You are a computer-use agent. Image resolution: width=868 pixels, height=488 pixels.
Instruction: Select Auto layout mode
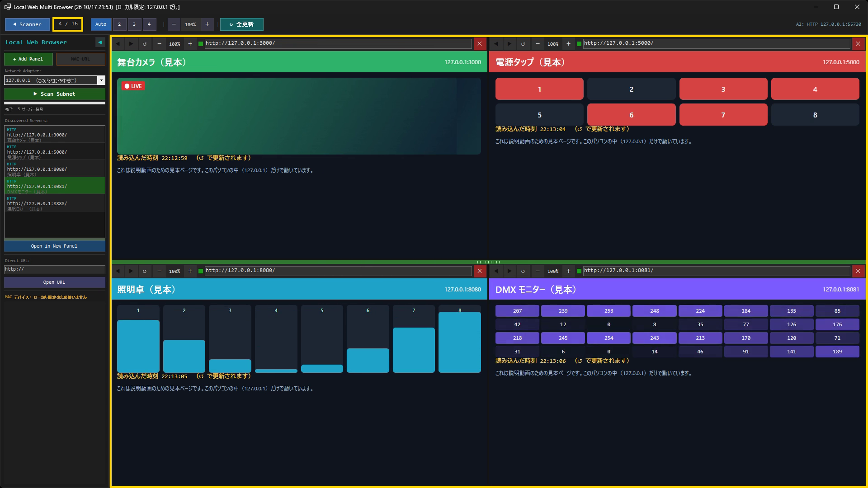pyautogui.click(x=101, y=24)
